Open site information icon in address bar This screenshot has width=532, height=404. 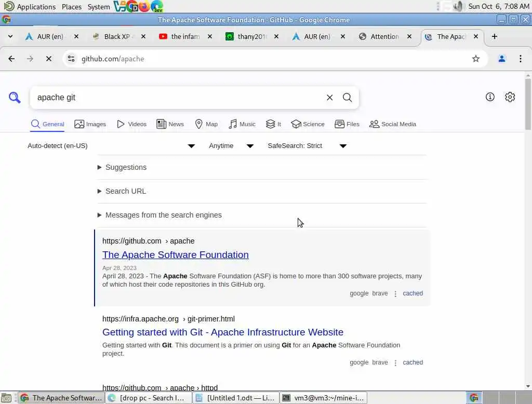[x=71, y=59]
